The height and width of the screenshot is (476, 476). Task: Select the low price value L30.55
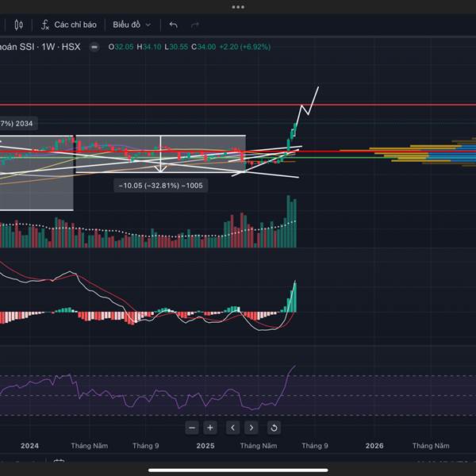pos(176,47)
